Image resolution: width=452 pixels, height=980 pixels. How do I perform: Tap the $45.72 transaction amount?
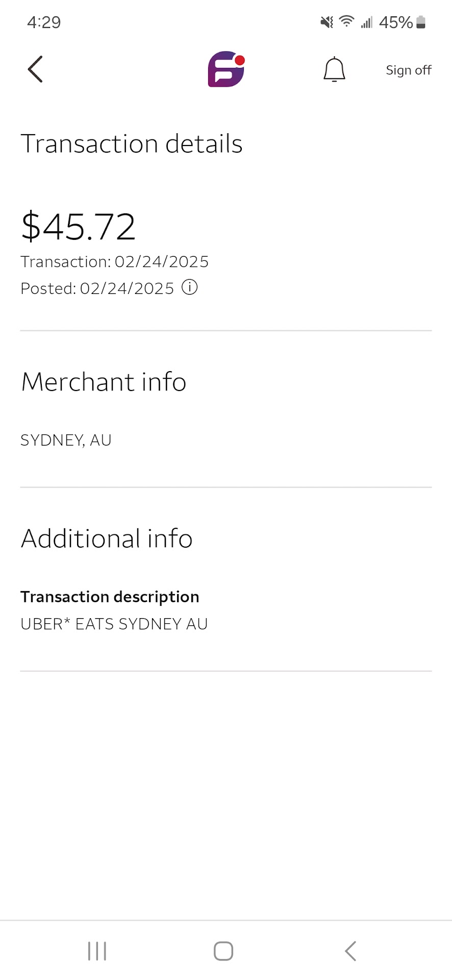[79, 226]
